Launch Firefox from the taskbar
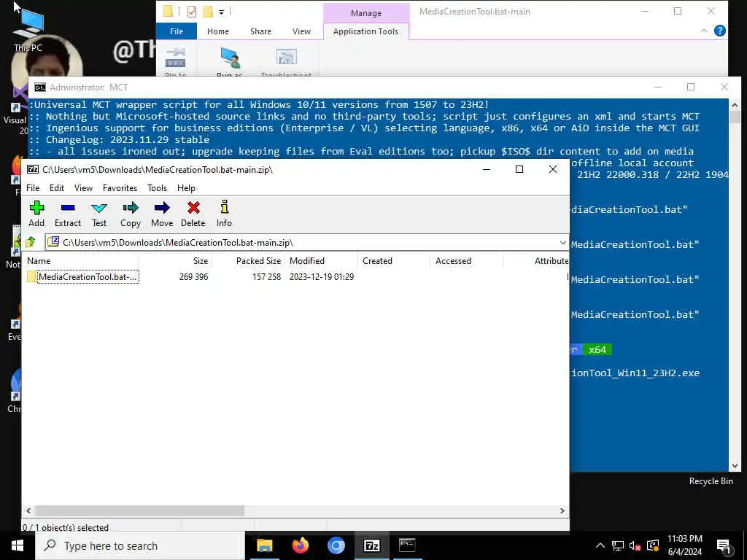Image resolution: width=747 pixels, height=560 pixels. point(300,545)
